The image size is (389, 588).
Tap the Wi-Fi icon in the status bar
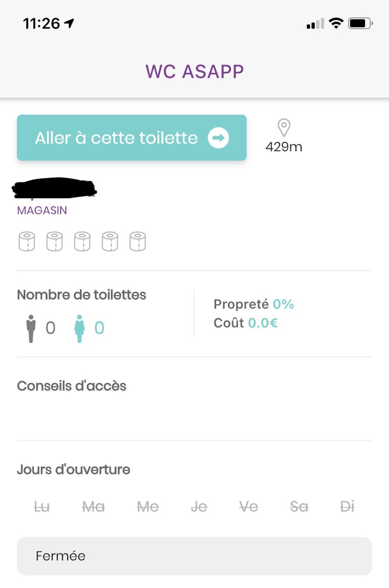(x=335, y=23)
